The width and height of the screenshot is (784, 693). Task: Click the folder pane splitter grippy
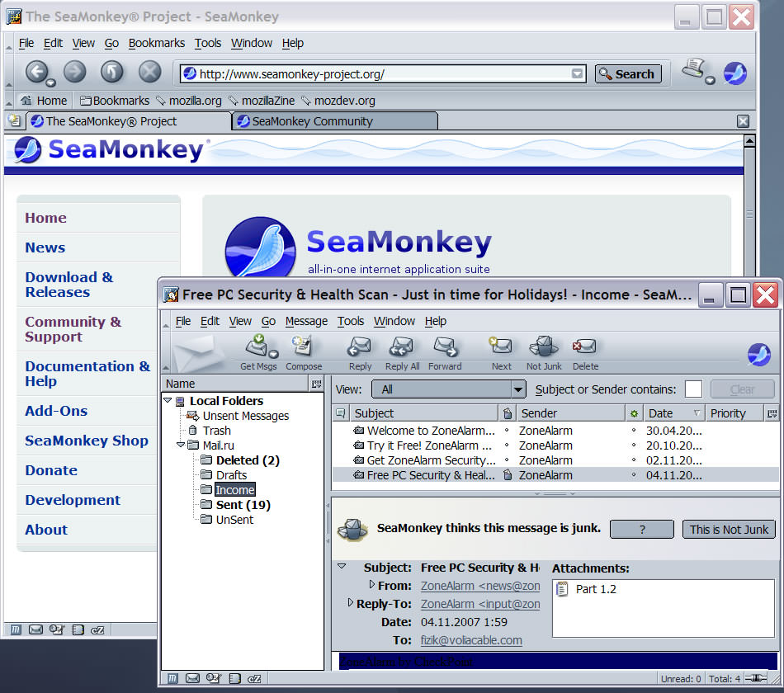(x=328, y=523)
